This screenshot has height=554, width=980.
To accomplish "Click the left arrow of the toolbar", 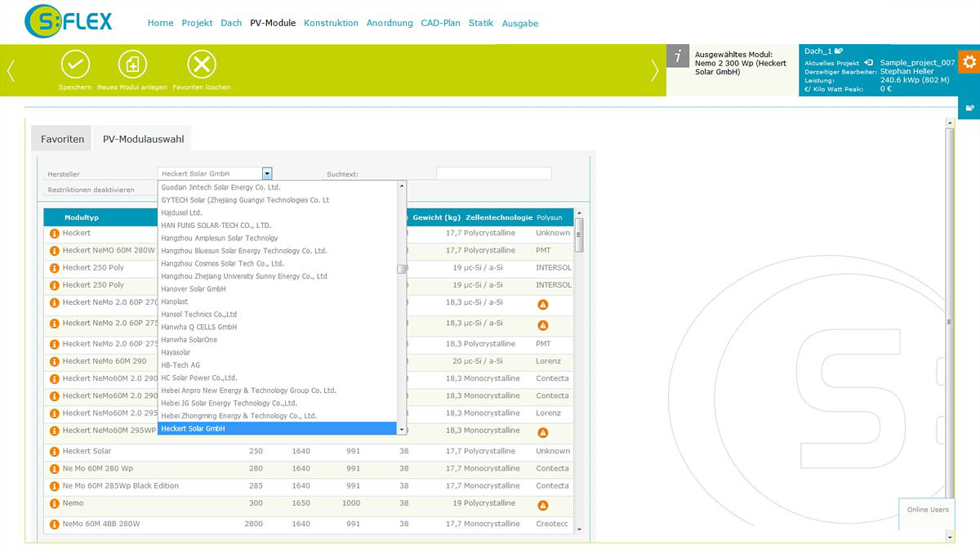I will 11,71.
